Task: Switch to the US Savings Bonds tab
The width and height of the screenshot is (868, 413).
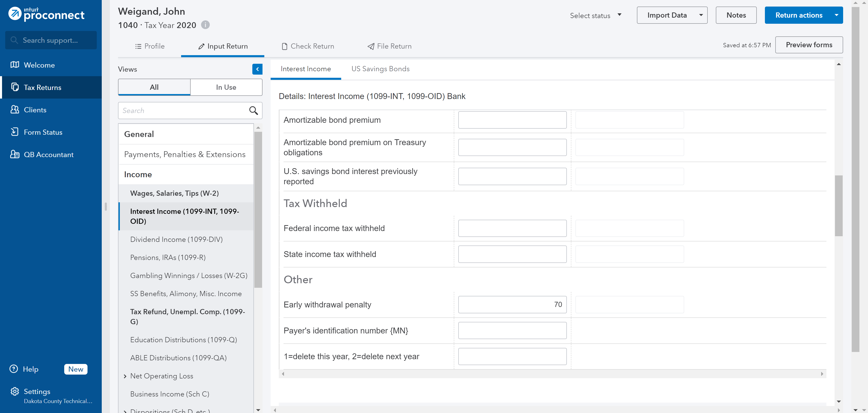Action: (380, 69)
